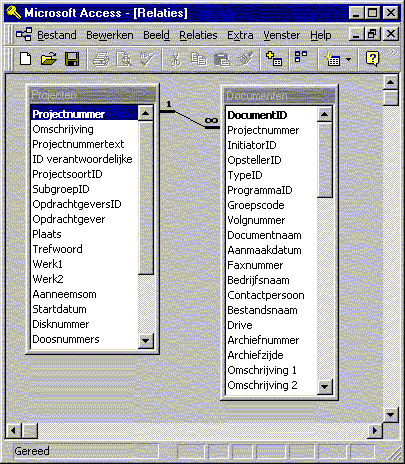Image resolution: width=405 pixels, height=464 pixels.
Task: Click the Documenten field list scrollbar thumb
Action: point(325,159)
